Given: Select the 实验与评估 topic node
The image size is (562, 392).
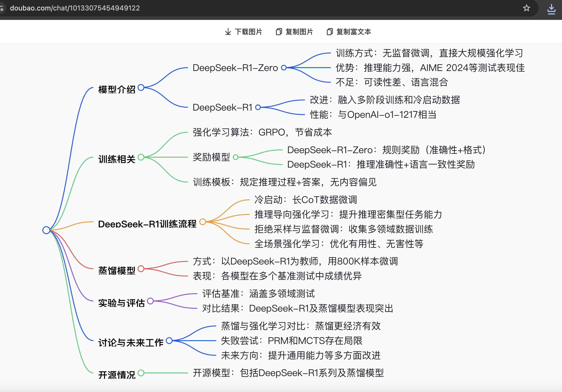Looking at the screenshot, I should (x=121, y=303).
